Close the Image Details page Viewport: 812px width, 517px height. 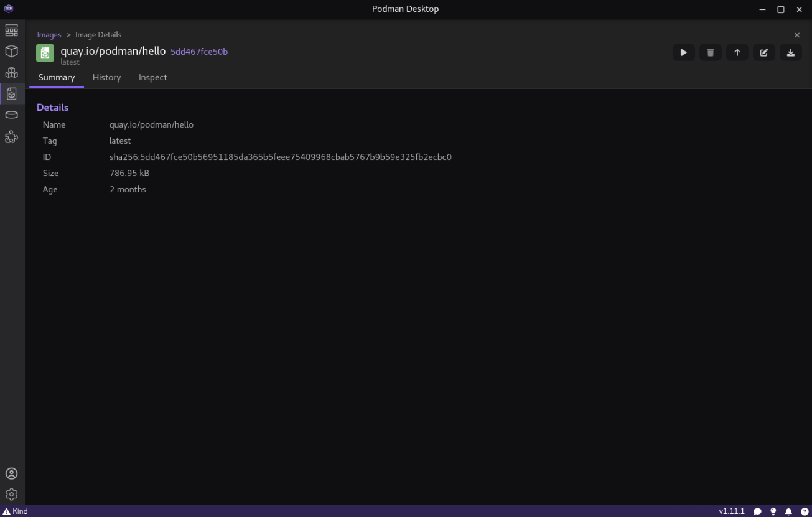coord(797,35)
